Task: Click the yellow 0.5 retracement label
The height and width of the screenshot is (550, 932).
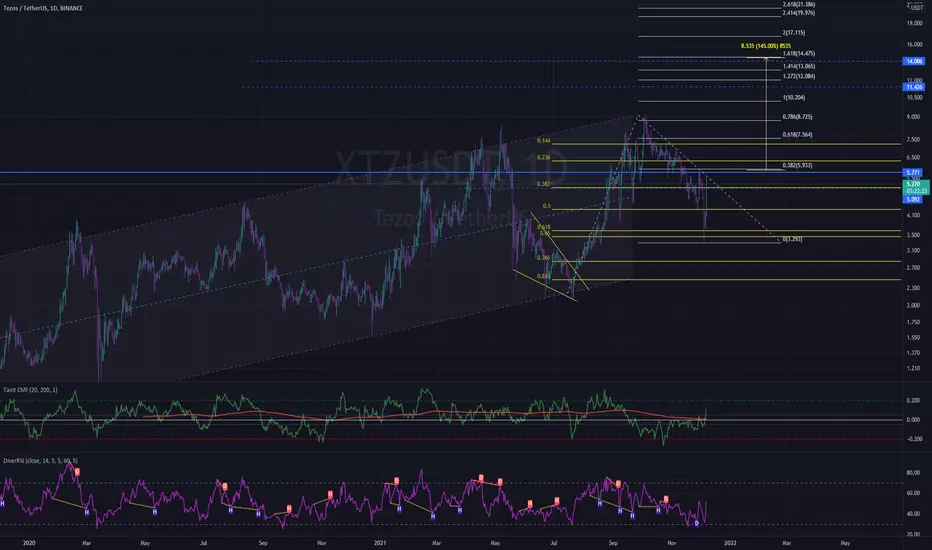Action: click(546, 206)
